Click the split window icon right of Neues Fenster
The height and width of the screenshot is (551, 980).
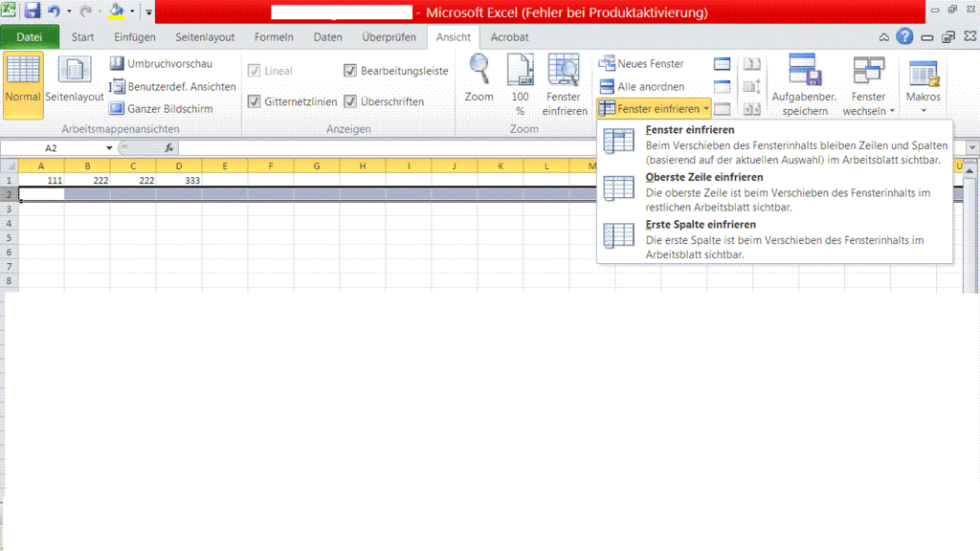(x=722, y=64)
